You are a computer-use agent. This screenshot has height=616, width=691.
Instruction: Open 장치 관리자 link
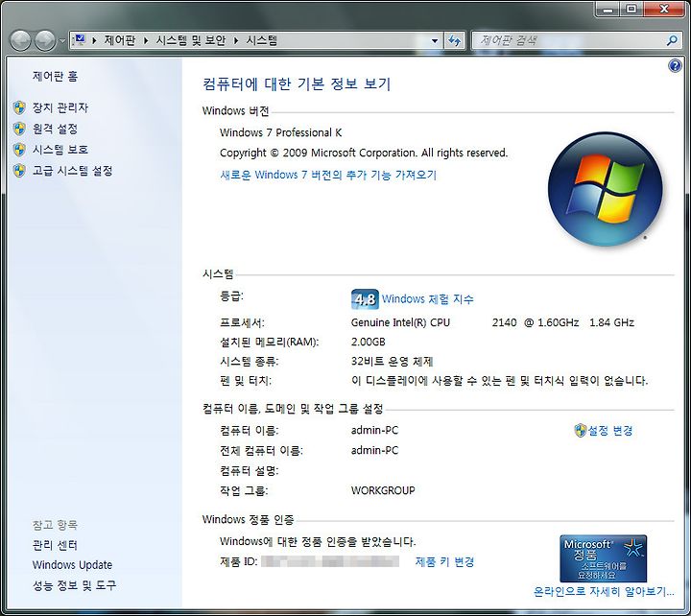point(60,107)
